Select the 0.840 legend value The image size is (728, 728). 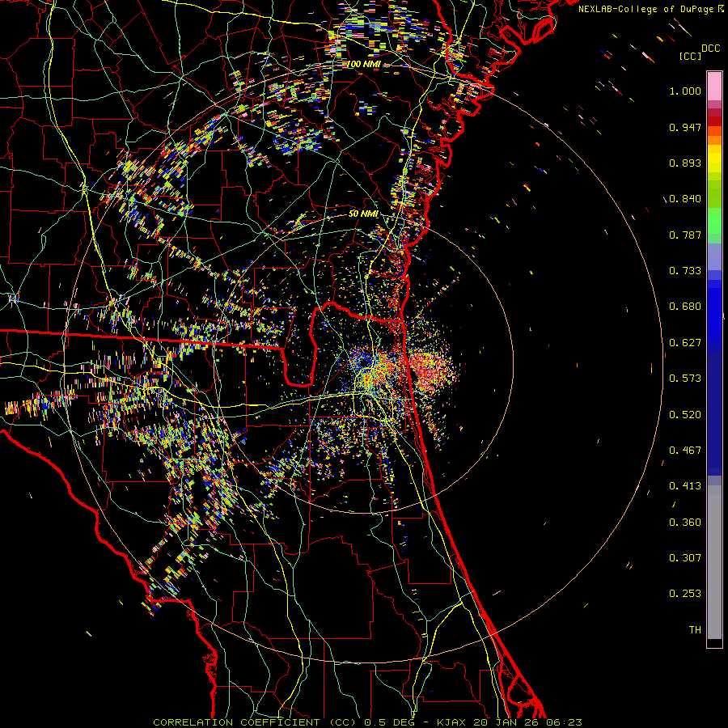pyautogui.click(x=685, y=199)
